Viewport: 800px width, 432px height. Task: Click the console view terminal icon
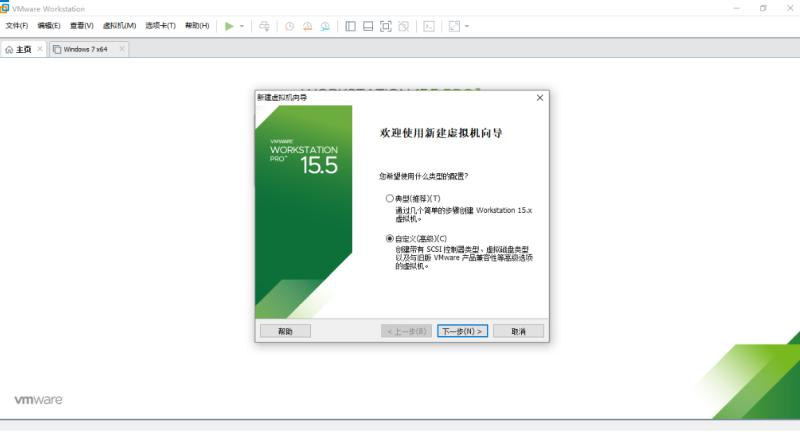click(x=429, y=26)
